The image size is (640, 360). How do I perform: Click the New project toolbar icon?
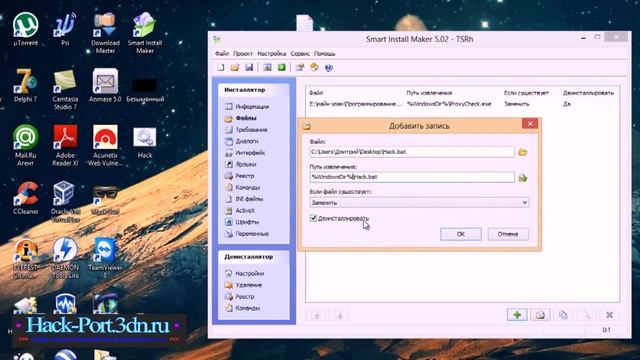[x=221, y=67]
